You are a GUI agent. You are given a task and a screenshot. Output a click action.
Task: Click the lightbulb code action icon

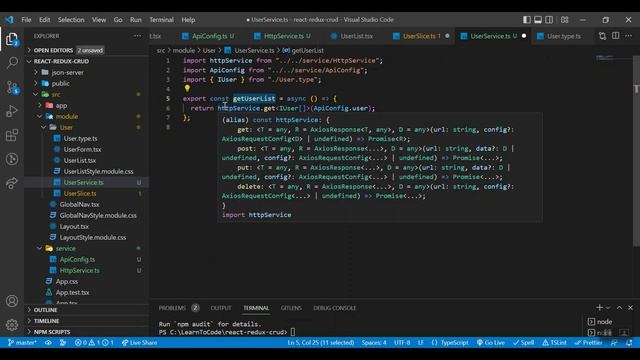click(x=187, y=88)
